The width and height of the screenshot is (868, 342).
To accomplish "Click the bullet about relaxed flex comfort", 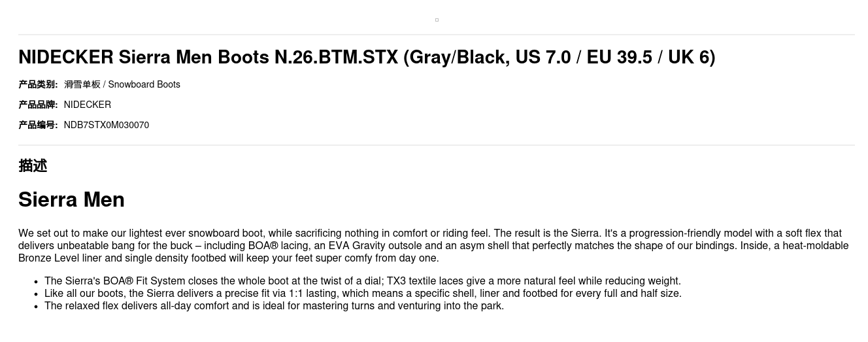I will pos(274,306).
